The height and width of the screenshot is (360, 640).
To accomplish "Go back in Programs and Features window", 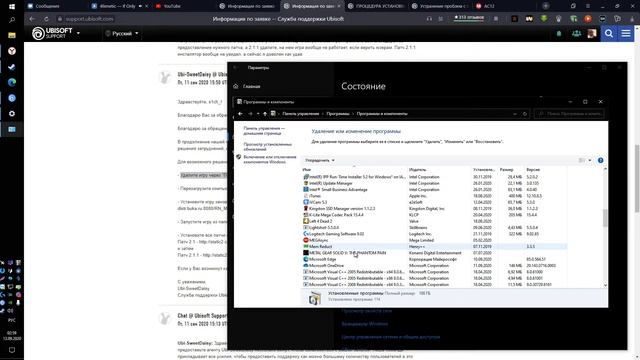I will pyautogui.click(x=240, y=114).
